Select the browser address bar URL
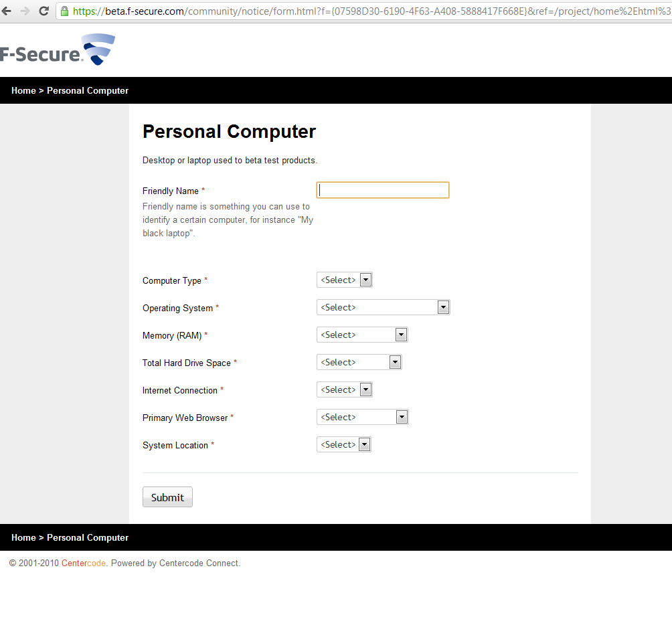This screenshot has height=617, width=672. coord(371,11)
